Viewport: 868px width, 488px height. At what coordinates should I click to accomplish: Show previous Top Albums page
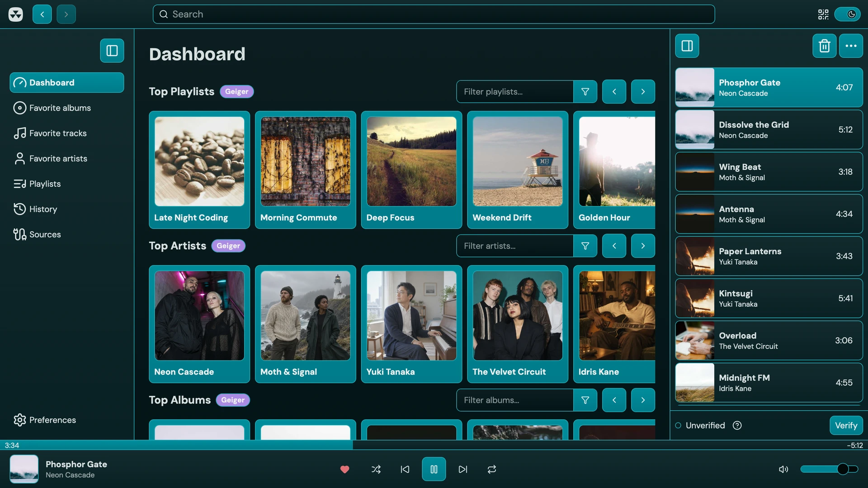[614, 400]
